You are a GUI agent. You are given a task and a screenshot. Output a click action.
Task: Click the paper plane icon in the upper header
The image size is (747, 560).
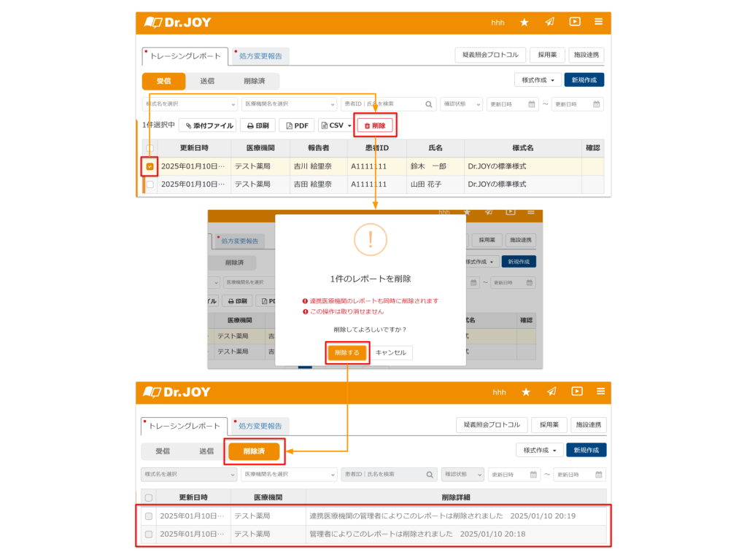pos(549,23)
